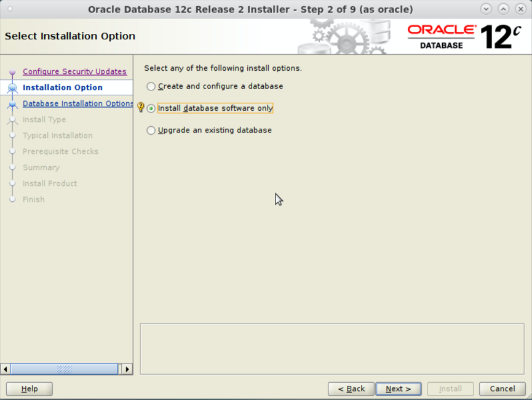Click the Prerequisite Checks step label
The width and height of the screenshot is (532, 400).
coord(60,151)
